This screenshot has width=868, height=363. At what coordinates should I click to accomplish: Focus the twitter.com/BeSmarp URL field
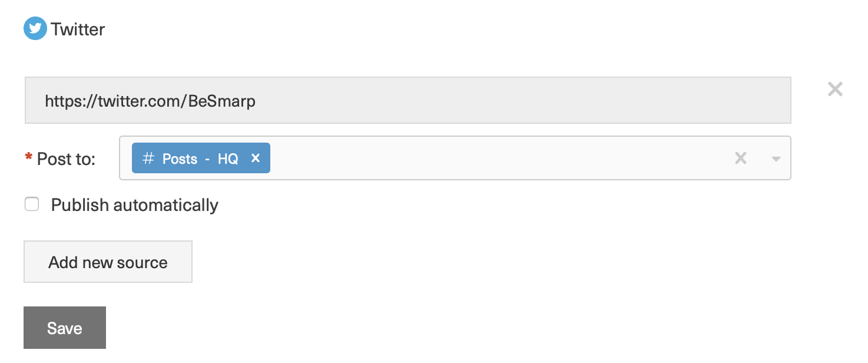coord(408,100)
